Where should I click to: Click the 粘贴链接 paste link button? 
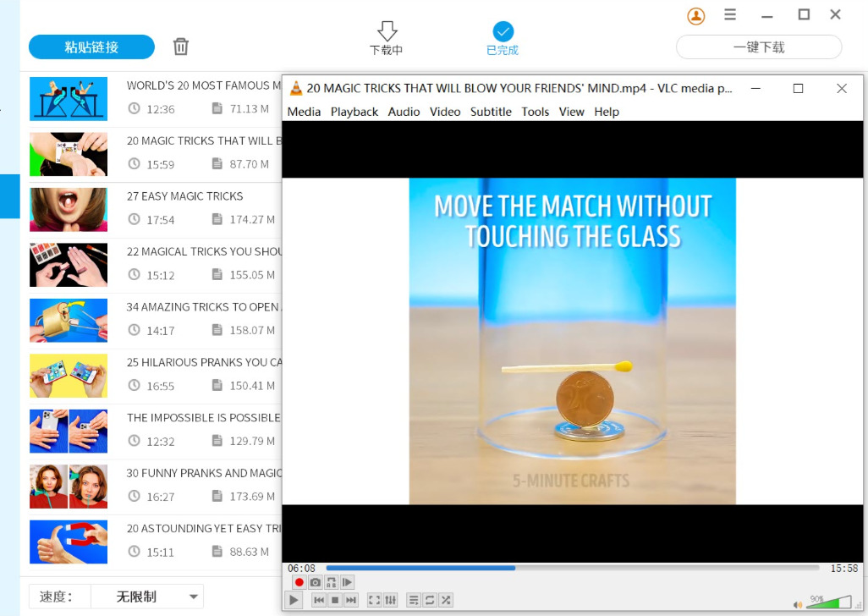(92, 47)
